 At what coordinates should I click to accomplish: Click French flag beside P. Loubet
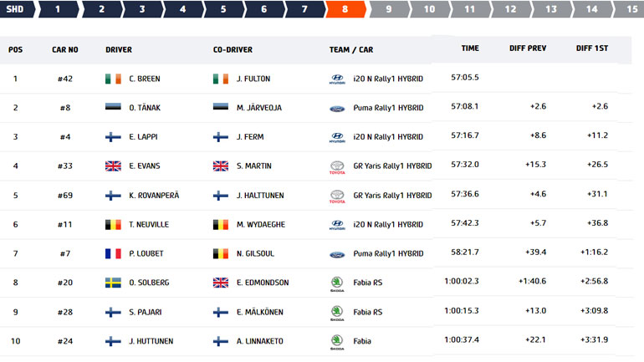click(x=113, y=253)
